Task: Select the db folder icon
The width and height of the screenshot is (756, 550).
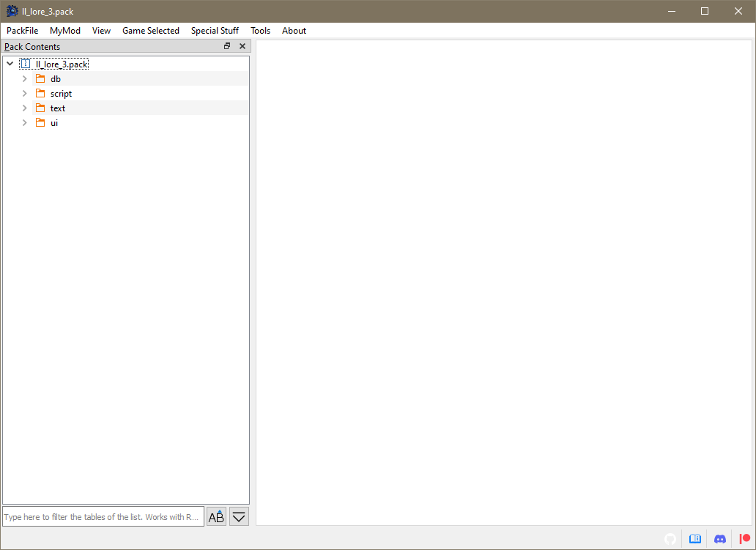Action: 40,78
